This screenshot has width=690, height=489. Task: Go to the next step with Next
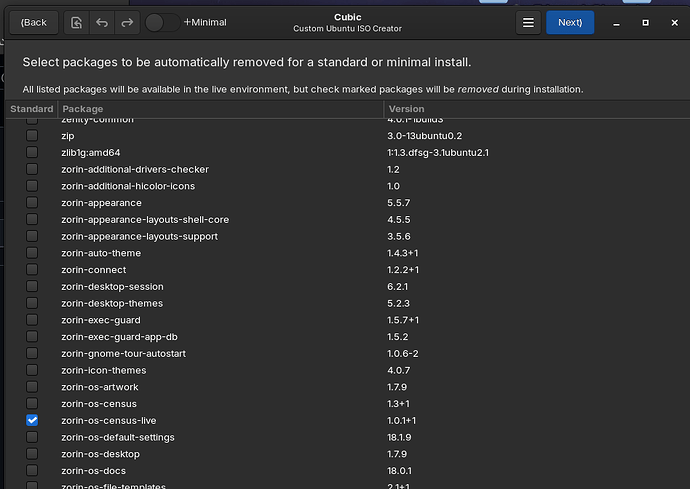pos(570,22)
